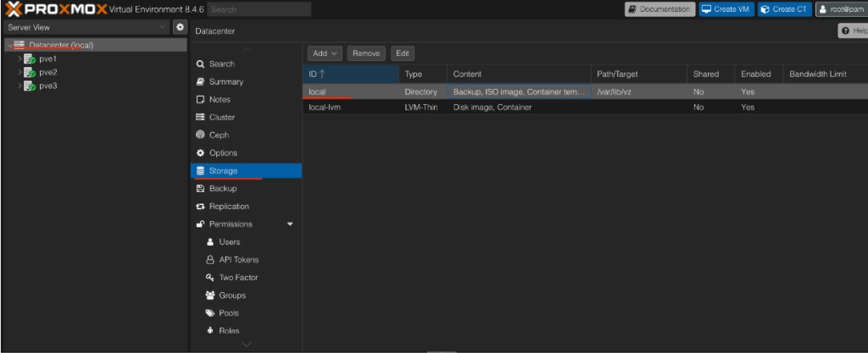This screenshot has height=353, width=868.
Task: Click the pve3 node icon
Action: coord(30,85)
